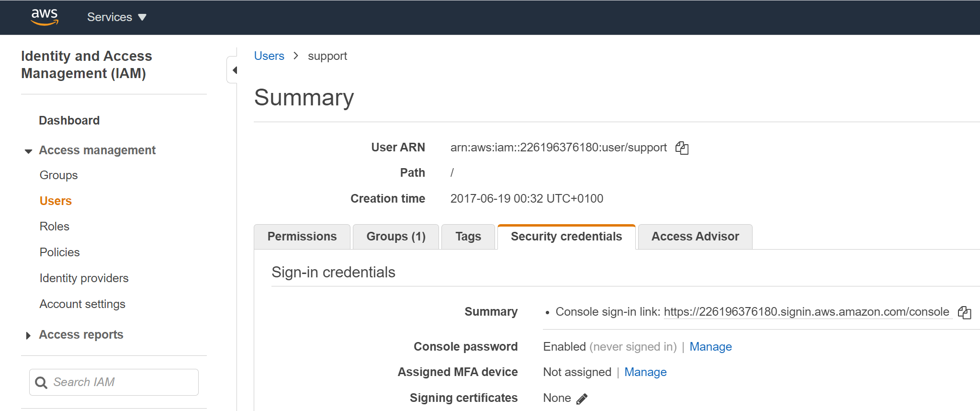The height and width of the screenshot is (411, 980).
Task: Open the Access Advisor tab
Action: (x=695, y=237)
